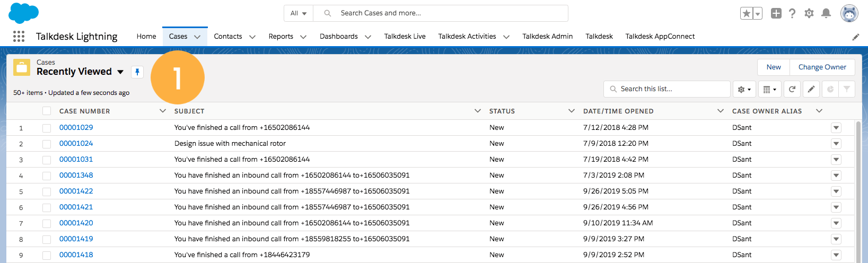868x263 pixels.
Task: Check the box for case 00001420
Action: pos(47,223)
